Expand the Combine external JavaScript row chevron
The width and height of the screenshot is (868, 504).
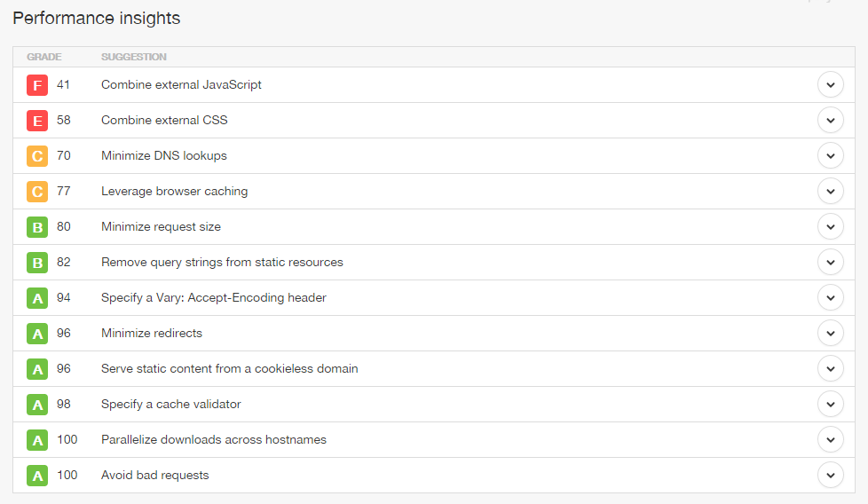pyautogui.click(x=830, y=85)
